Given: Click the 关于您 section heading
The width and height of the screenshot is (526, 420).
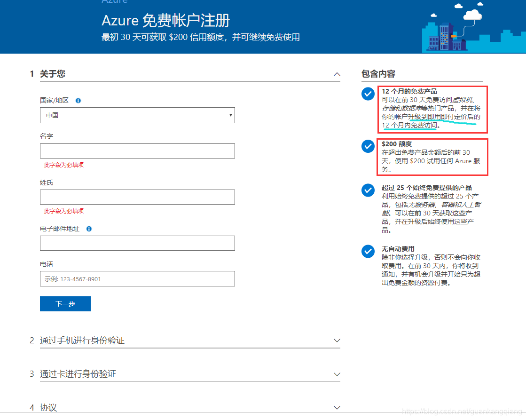Looking at the screenshot, I should coord(52,74).
